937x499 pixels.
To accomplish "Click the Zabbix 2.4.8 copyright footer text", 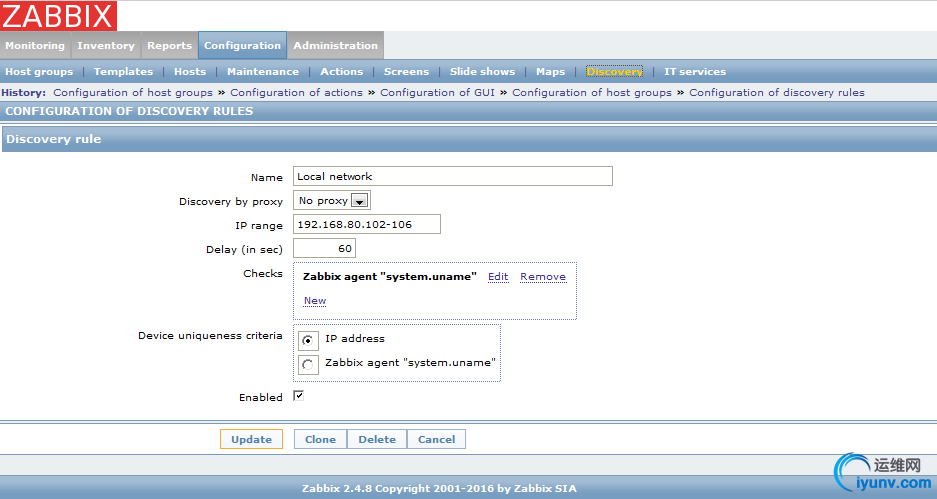I will click(x=439, y=488).
